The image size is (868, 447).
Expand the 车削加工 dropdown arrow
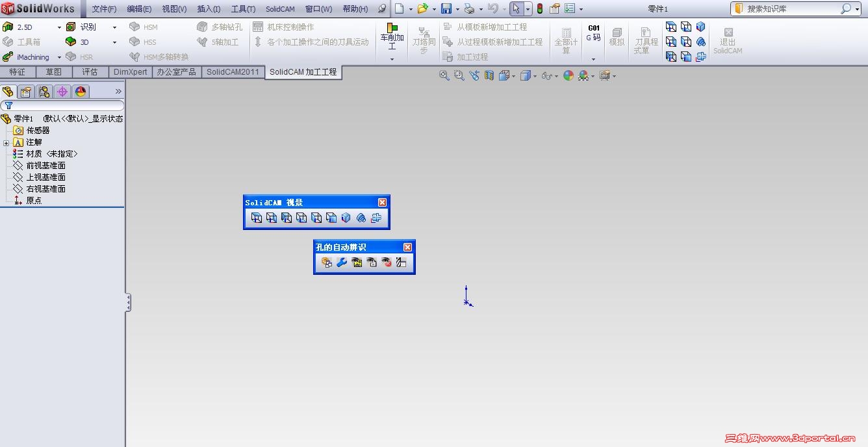(x=392, y=59)
